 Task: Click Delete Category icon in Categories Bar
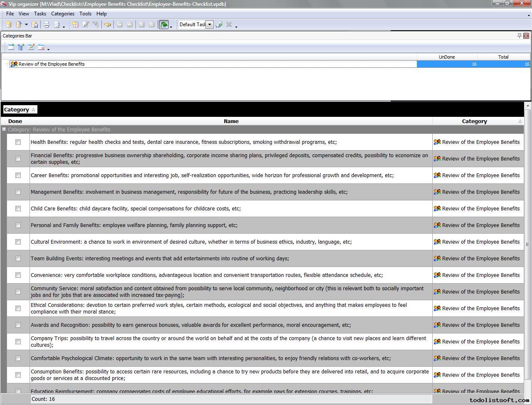[41, 47]
